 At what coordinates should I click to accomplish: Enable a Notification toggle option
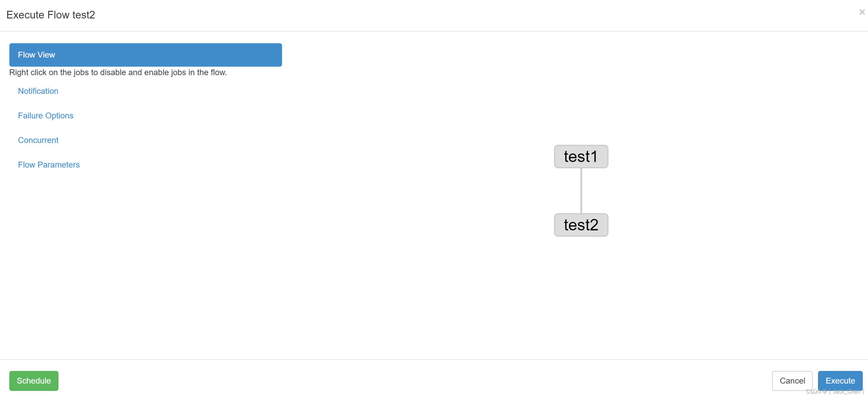coord(38,90)
